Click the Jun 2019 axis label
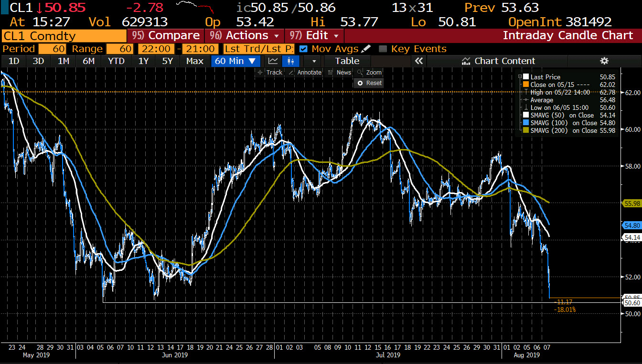 tap(175, 354)
